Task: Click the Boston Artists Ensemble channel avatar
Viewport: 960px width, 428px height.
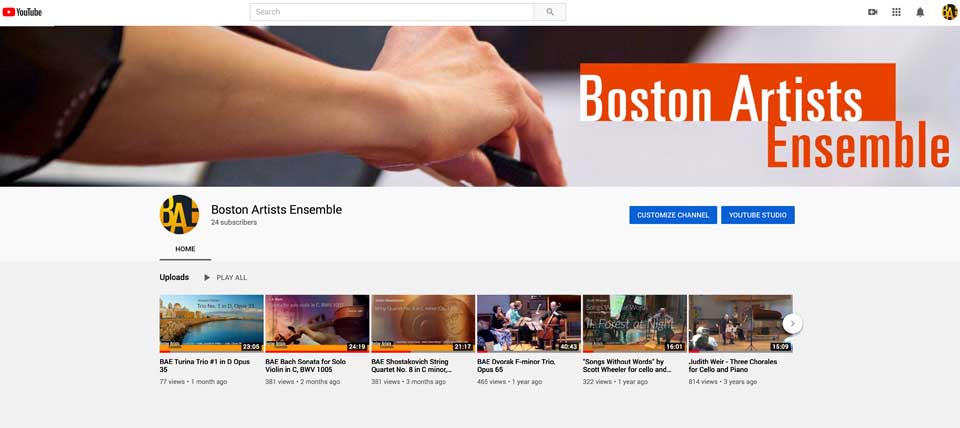Action: point(179,215)
